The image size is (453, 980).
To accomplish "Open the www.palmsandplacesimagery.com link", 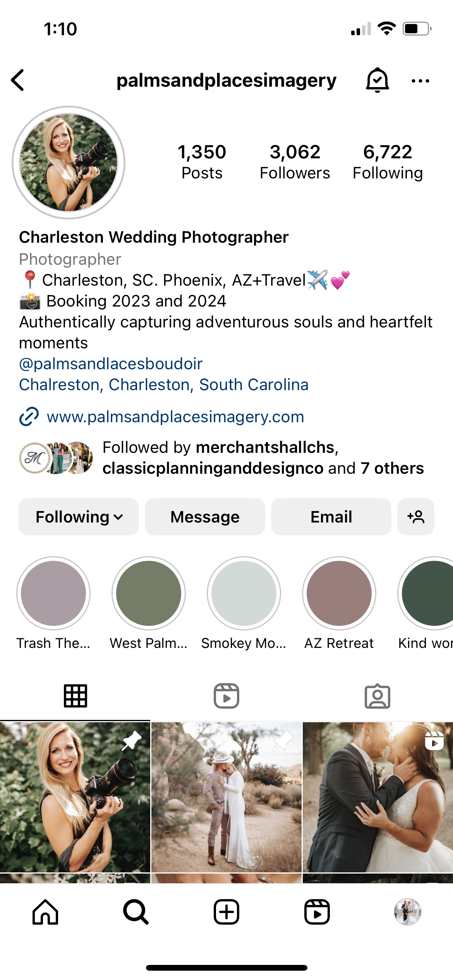I will click(175, 417).
